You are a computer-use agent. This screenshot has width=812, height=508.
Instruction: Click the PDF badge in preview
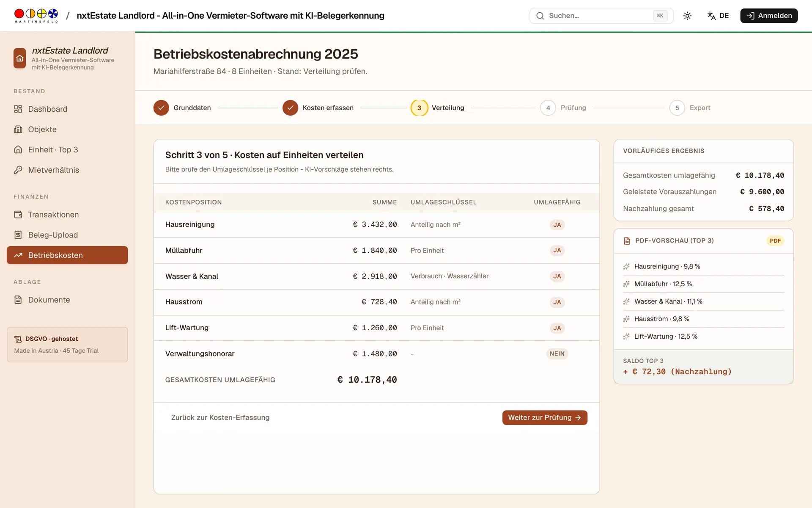[775, 241]
